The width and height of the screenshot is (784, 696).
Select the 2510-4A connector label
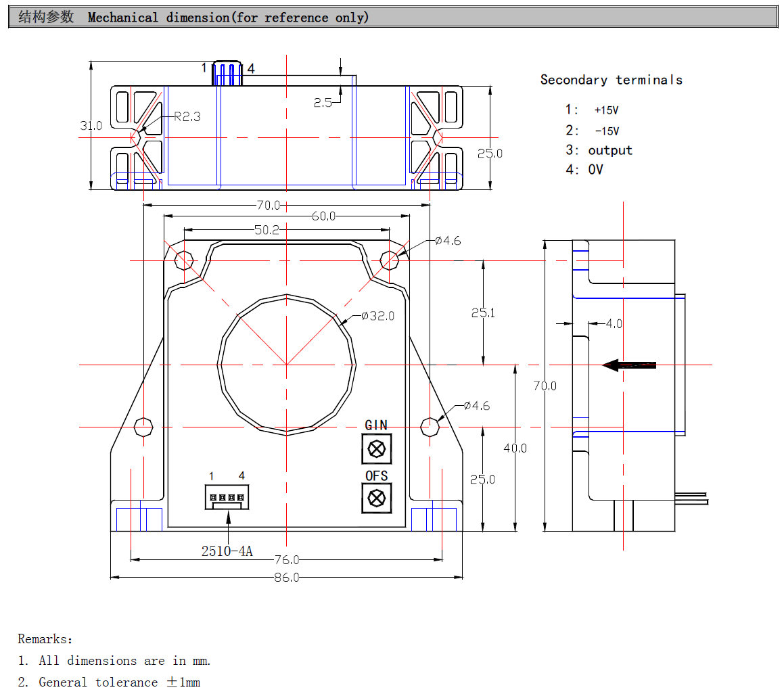click(227, 551)
